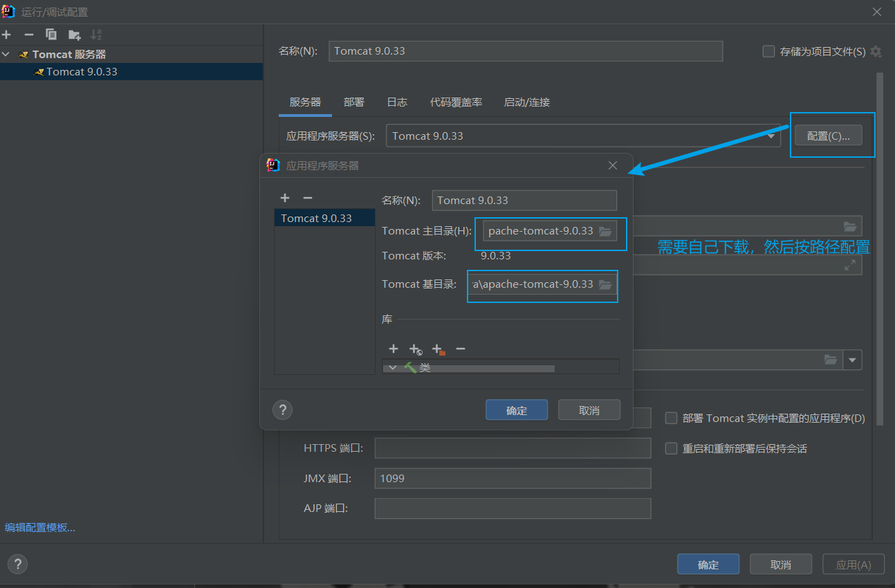
Task: Remove application server in 应用程序服务器 dialog
Action: click(308, 198)
